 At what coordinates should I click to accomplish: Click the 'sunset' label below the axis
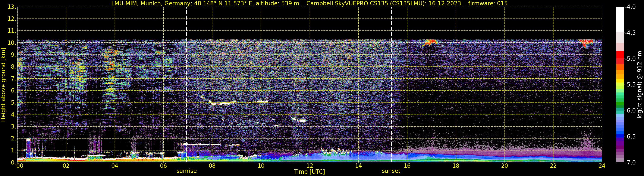391,171
